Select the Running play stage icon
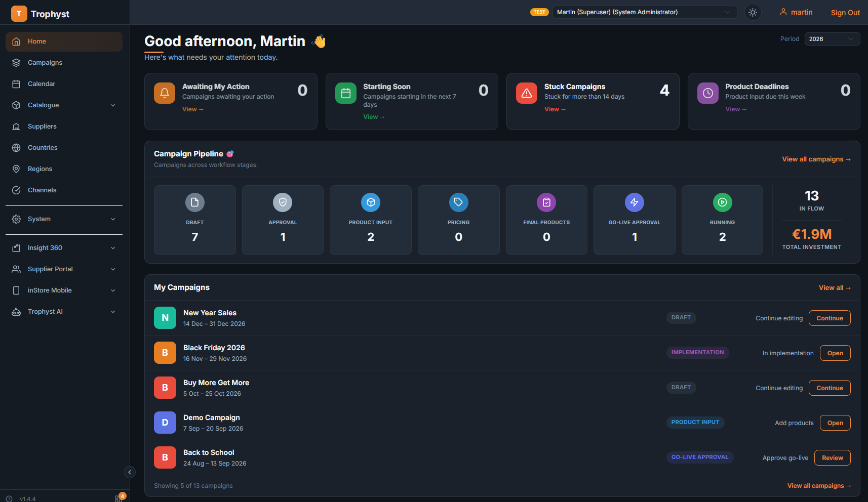The height and width of the screenshot is (502, 868). (x=723, y=202)
